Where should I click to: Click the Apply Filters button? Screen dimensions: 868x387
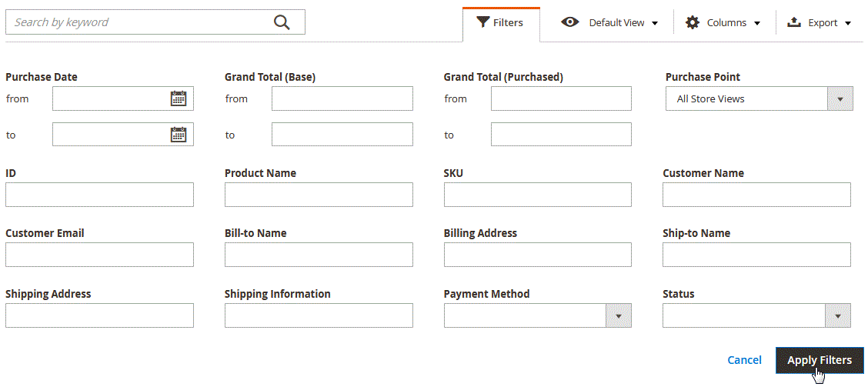pyautogui.click(x=820, y=360)
